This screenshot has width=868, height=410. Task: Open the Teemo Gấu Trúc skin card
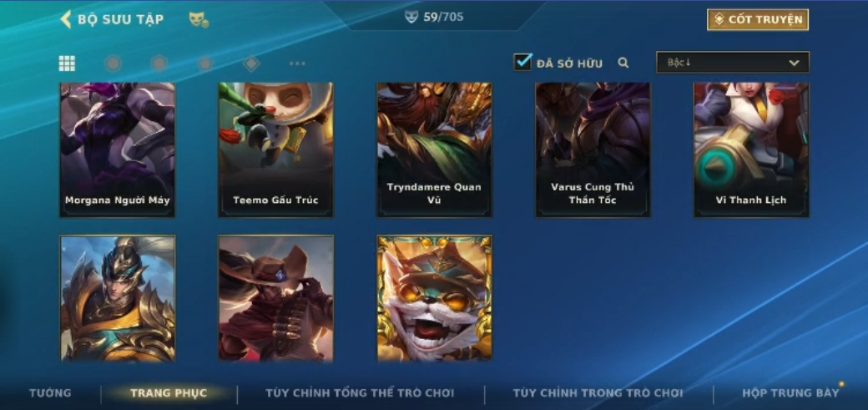click(x=275, y=149)
